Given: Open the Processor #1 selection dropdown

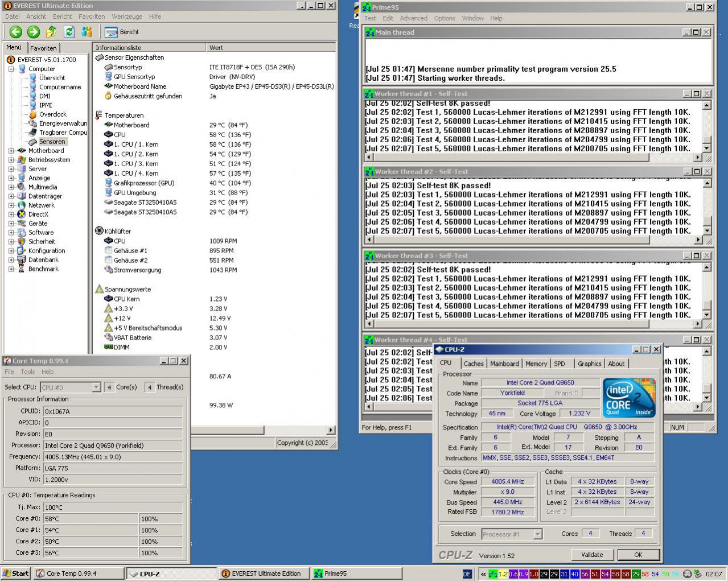Looking at the screenshot, I should tap(537, 534).
